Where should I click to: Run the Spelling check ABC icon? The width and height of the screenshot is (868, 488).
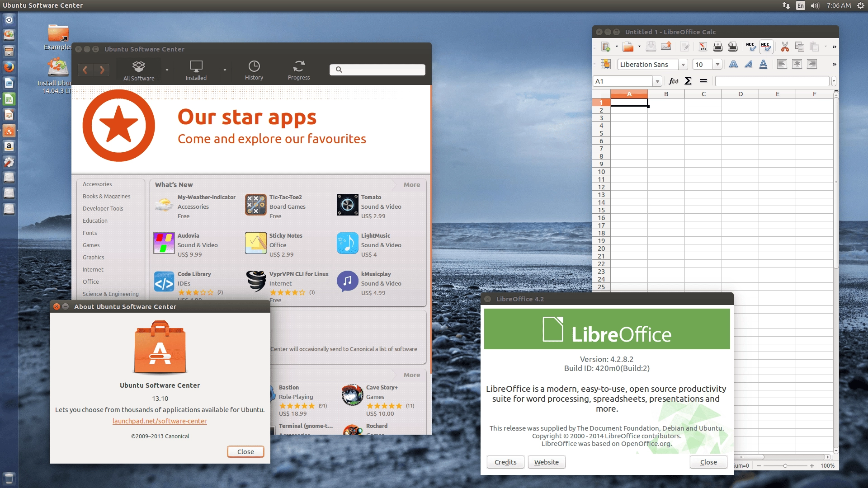click(751, 47)
